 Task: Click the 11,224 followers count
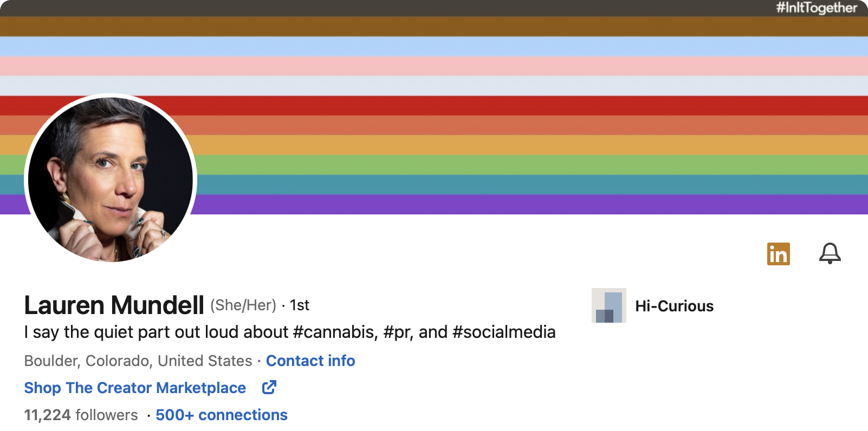81,415
